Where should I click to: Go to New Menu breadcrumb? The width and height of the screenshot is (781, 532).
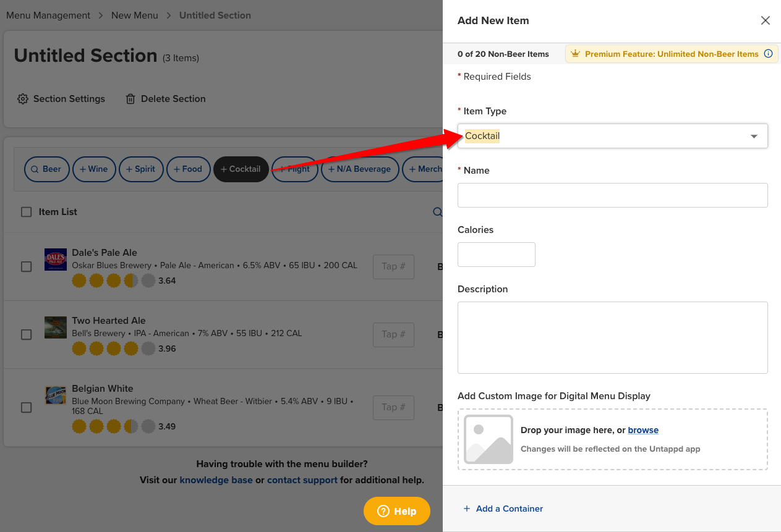click(x=135, y=15)
